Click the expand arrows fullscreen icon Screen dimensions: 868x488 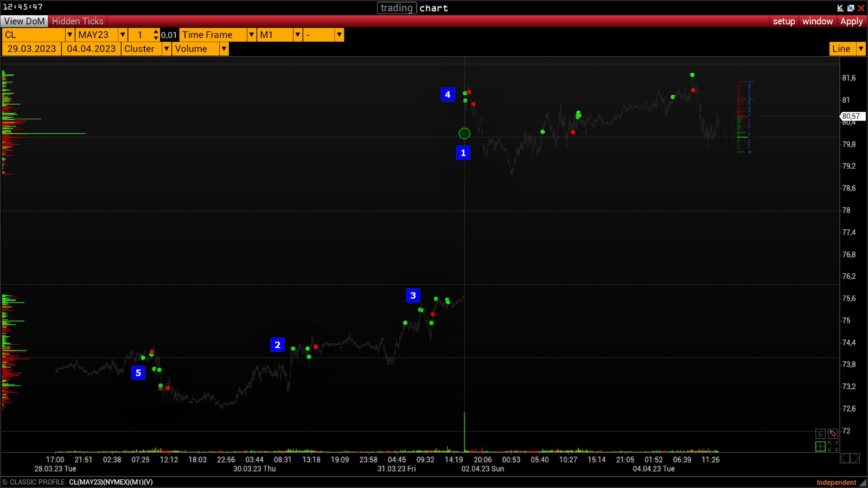pyautogui.click(x=833, y=446)
